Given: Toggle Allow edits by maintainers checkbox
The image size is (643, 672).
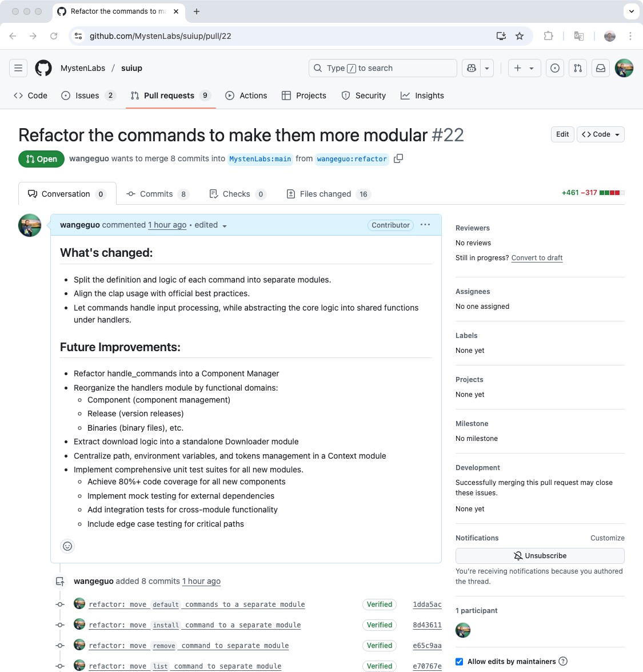Looking at the screenshot, I should tap(459, 661).
